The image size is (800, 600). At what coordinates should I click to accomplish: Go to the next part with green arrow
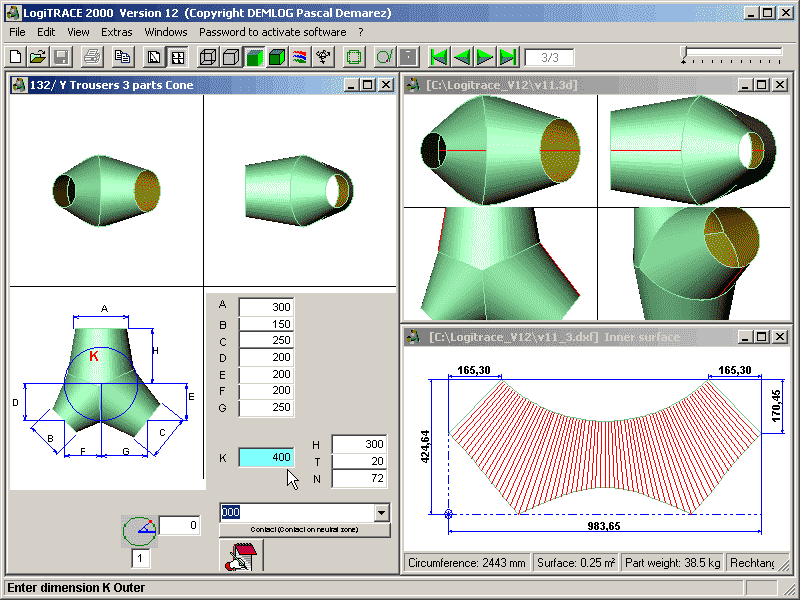coord(485,57)
